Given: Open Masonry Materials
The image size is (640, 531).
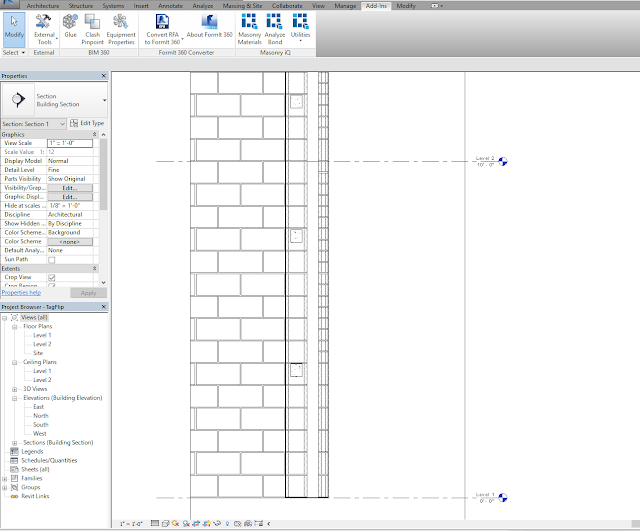Looking at the screenshot, I should (249, 29).
